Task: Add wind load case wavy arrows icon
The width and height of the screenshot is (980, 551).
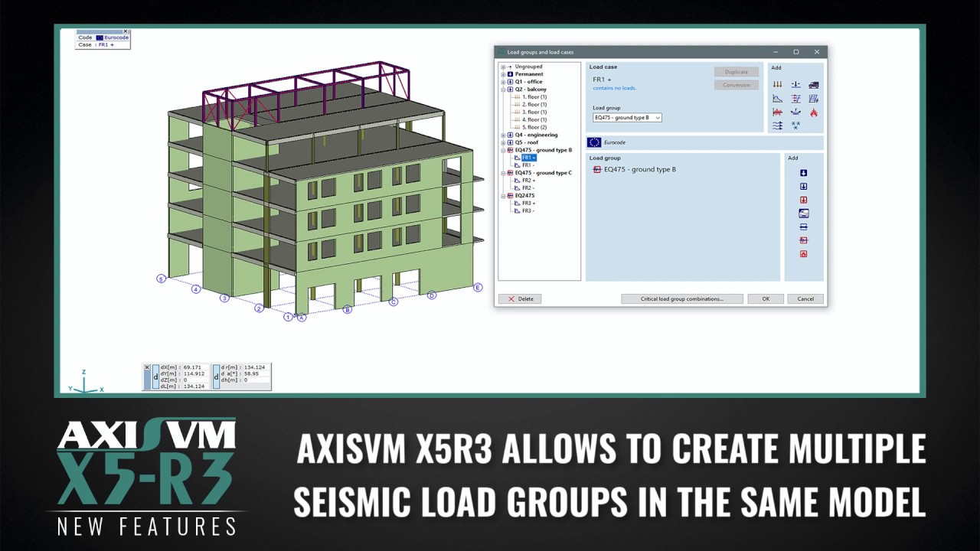Action: pos(777,126)
